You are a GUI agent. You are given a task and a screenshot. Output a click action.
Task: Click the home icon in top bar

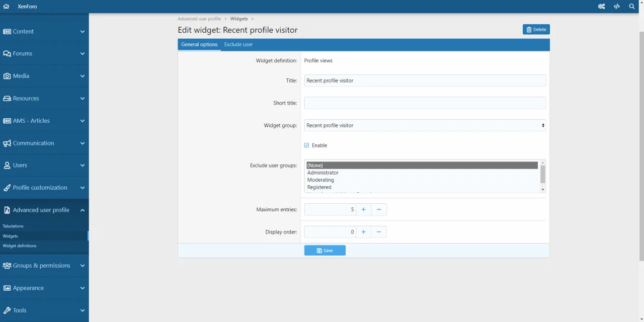(7, 7)
